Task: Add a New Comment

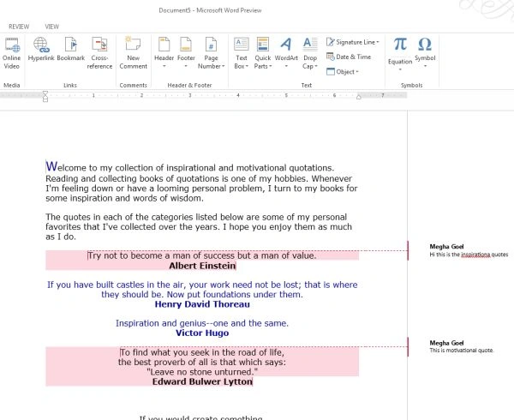Action: 133,53
